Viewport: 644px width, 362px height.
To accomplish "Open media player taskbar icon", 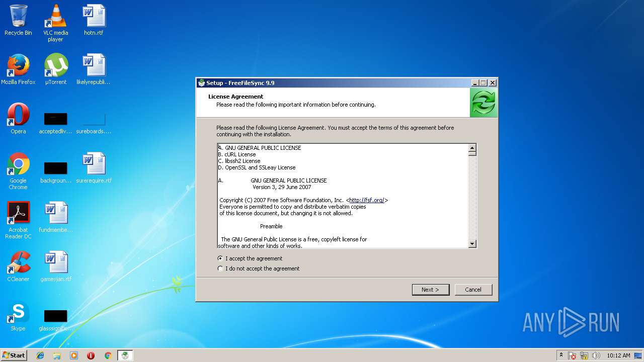I will point(74,355).
